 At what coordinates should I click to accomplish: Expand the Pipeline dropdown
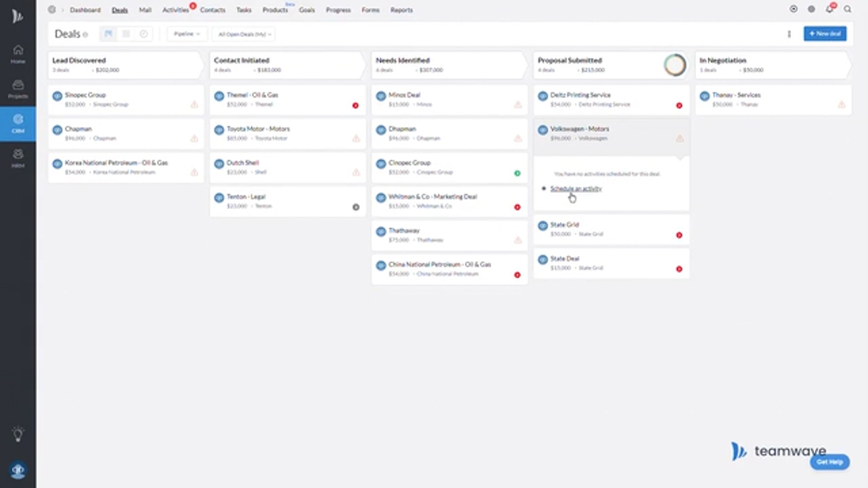187,34
